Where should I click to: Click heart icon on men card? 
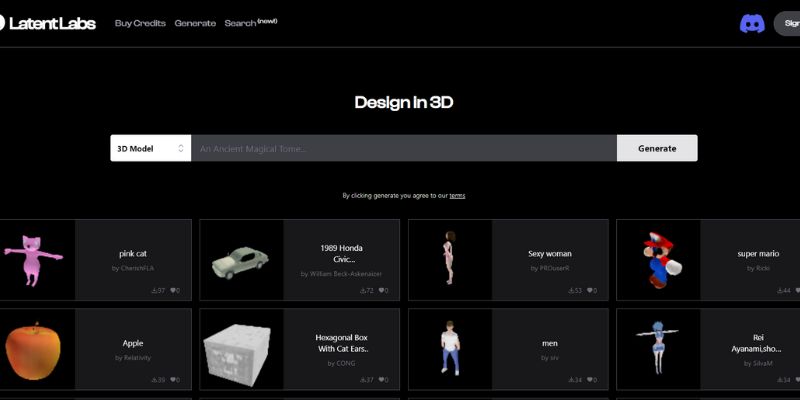pyautogui.click(x=589, y=380)
